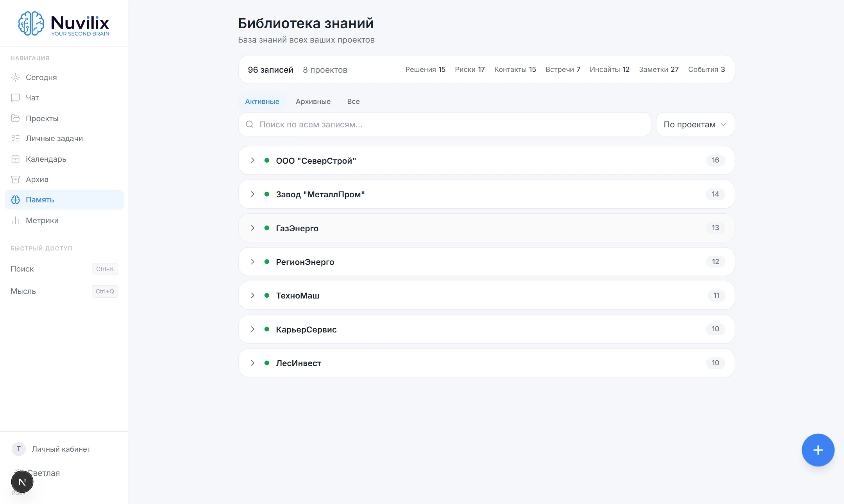
Task: Filter by Встречи 7
Action: click(x=563, y=70)
